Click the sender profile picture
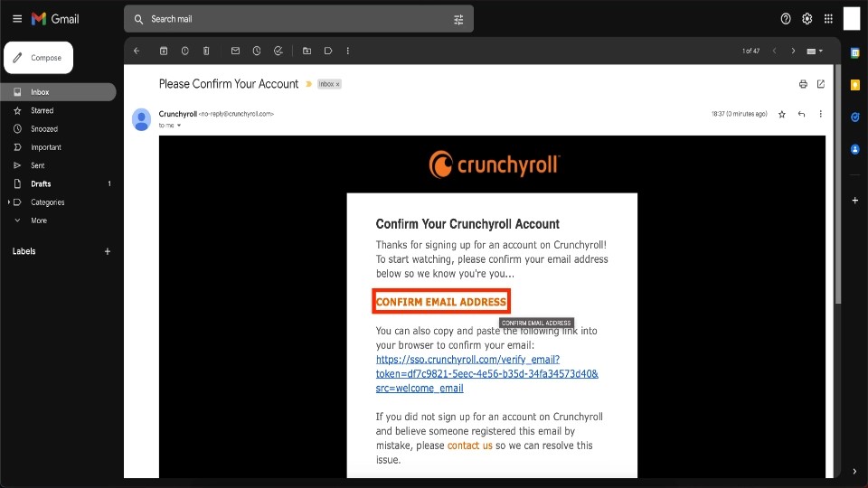 [141, 119]
